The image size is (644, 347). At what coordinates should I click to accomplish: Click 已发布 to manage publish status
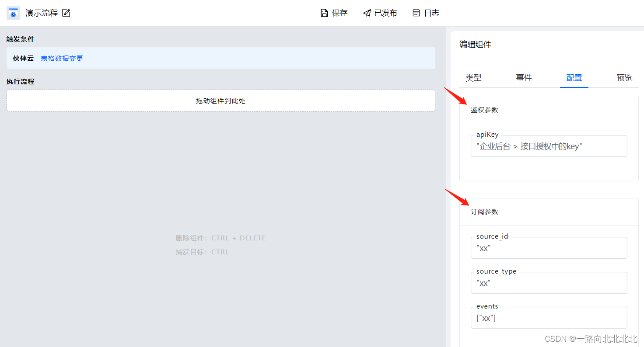pyautogui.click(x=385, y=13)
